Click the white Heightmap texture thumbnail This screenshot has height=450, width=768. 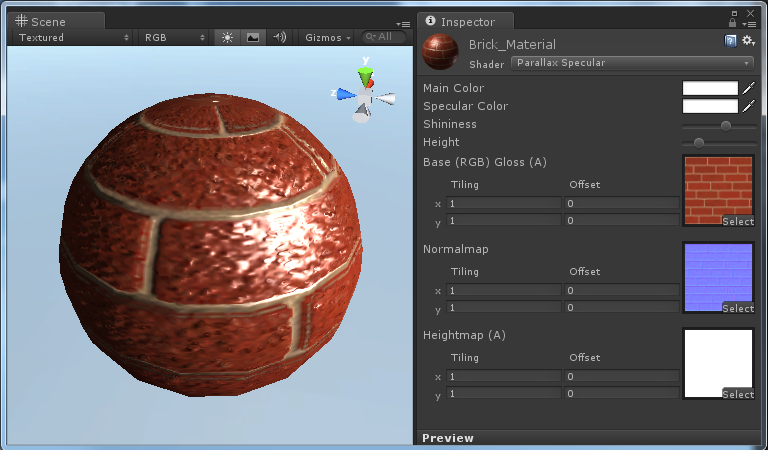pos(718,364)
